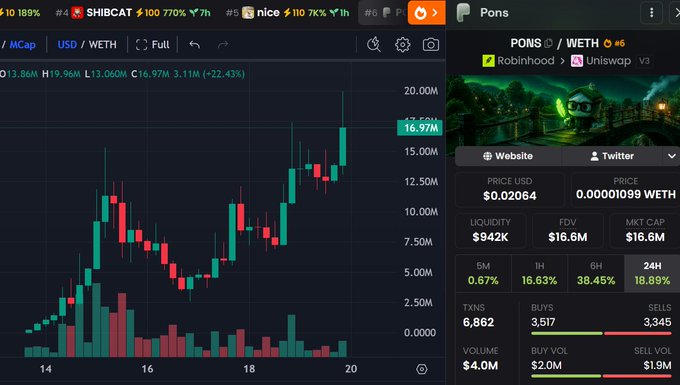Redo chart action arrow

pos(223,45)
